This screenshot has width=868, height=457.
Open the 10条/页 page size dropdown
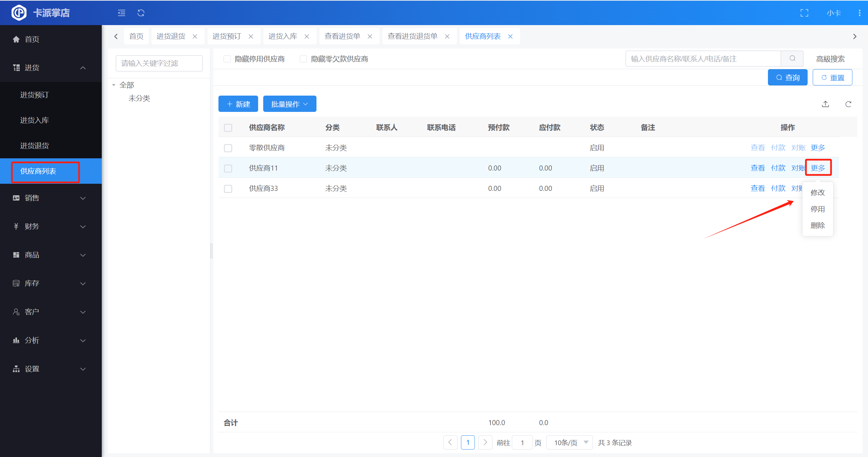point(570,442)
